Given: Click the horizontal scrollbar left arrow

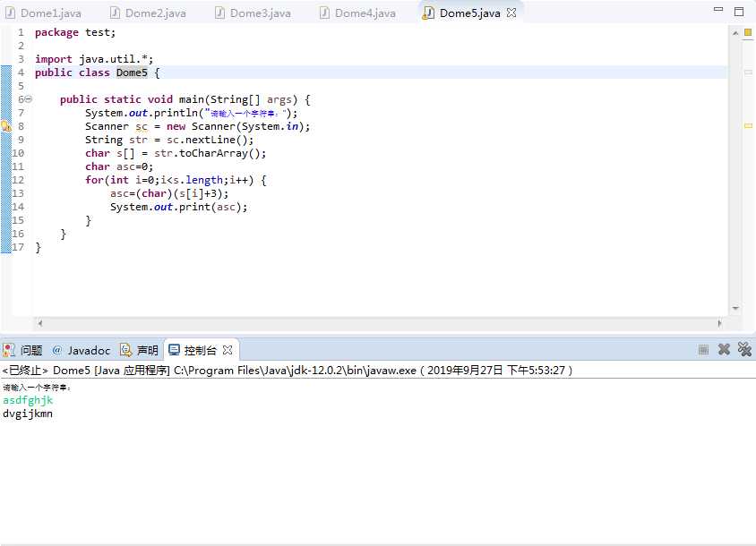Looking at the screenshot, I should coord(40,323).
